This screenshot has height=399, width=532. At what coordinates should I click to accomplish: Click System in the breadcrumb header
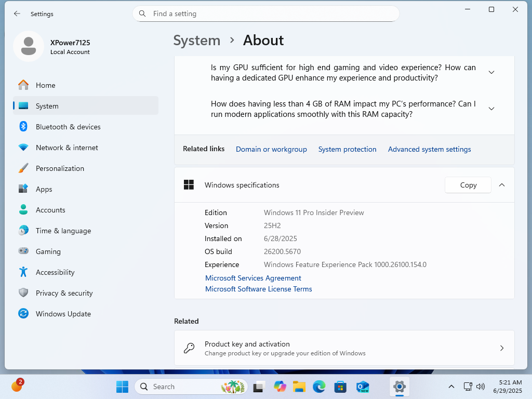pyautogui.click(x=197, y=41)
